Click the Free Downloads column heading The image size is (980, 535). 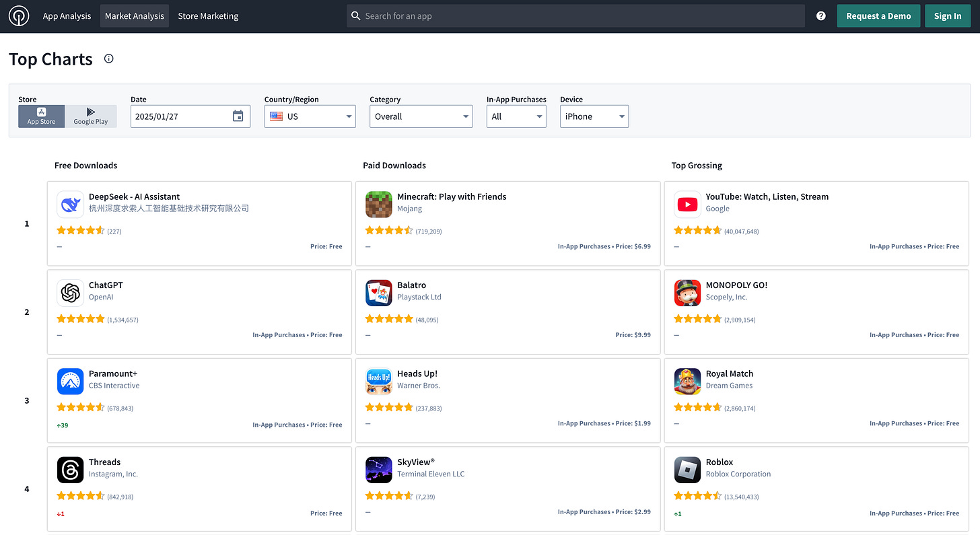coord(86,166)
